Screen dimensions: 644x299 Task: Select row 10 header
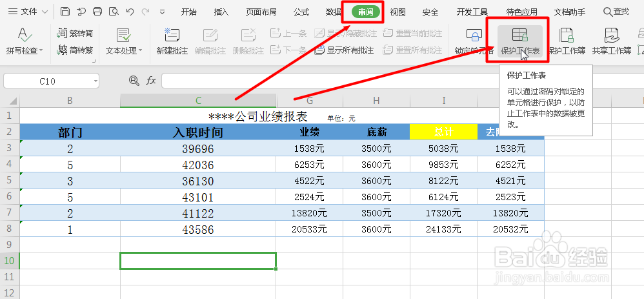click(10, 261)
